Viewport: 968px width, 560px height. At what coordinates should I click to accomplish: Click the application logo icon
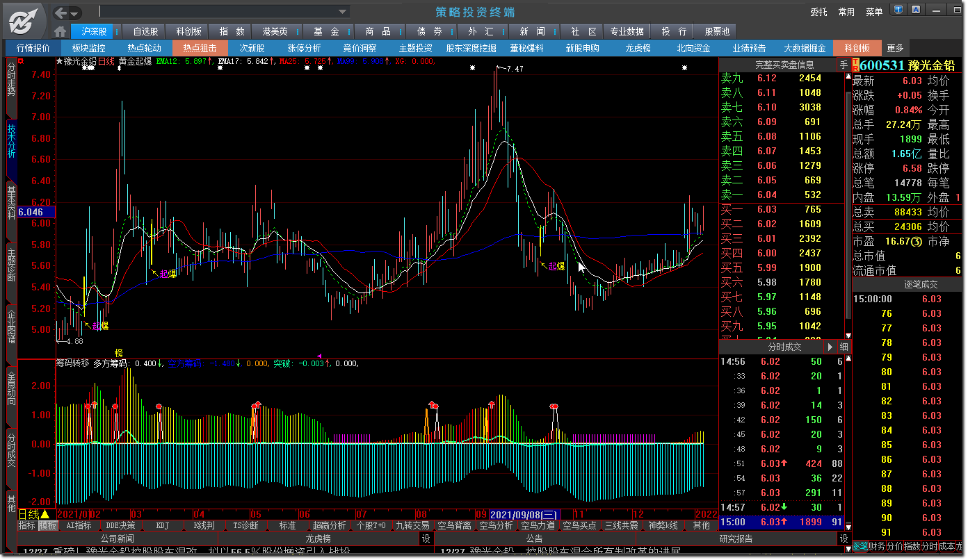(25, 20)
